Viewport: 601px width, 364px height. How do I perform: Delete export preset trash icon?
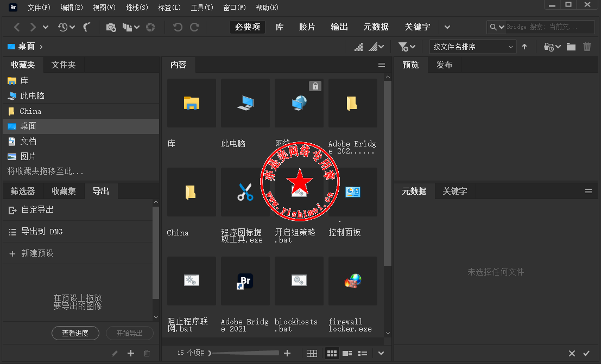147,353
